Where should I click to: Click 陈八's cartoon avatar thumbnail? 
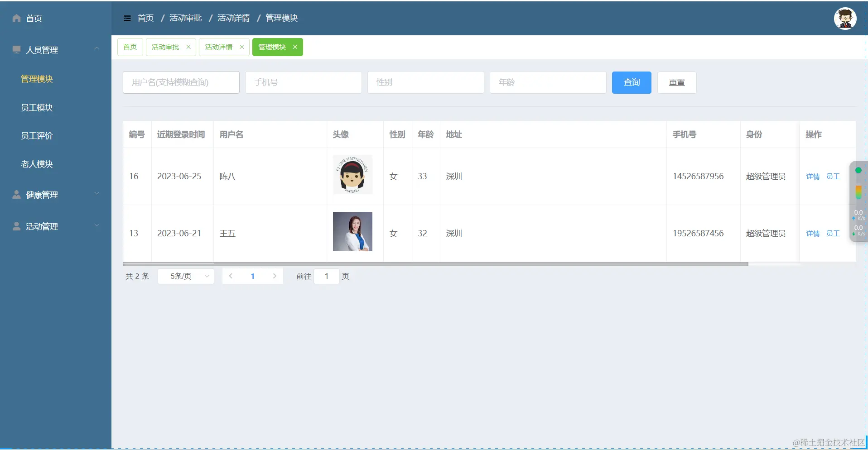pos(352,175)
